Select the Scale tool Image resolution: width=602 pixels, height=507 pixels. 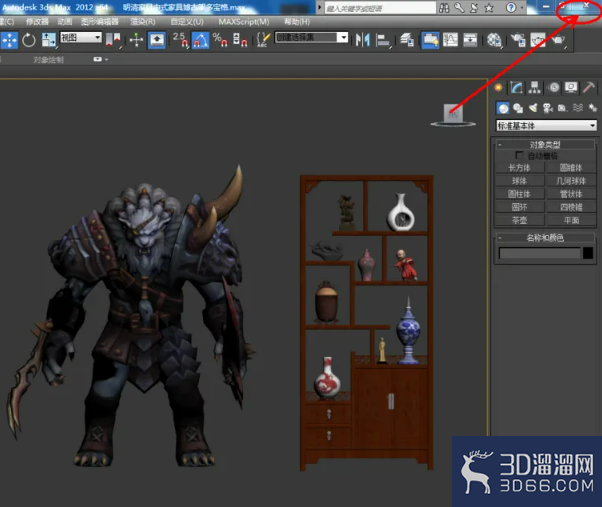point(49,40)
